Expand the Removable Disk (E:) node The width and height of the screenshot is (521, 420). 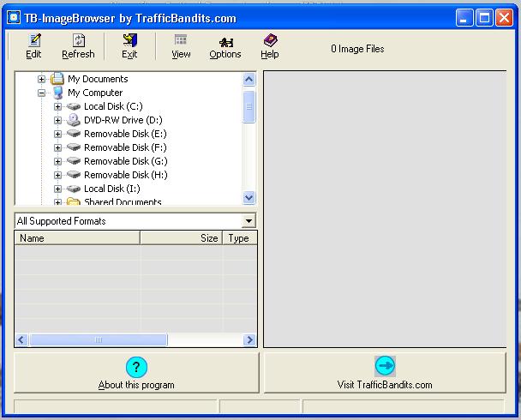point(57,134)
